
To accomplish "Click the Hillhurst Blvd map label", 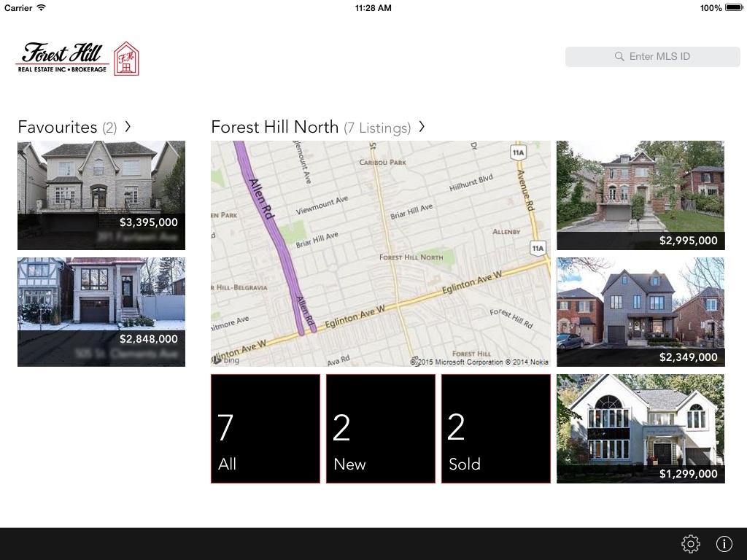I will tap(471, 183).
